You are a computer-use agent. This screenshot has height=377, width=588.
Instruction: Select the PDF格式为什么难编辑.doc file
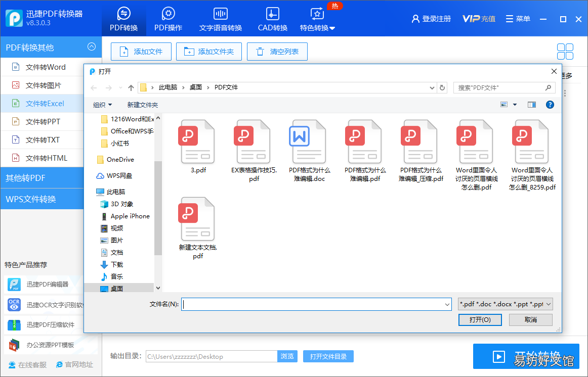pos(309,151)
